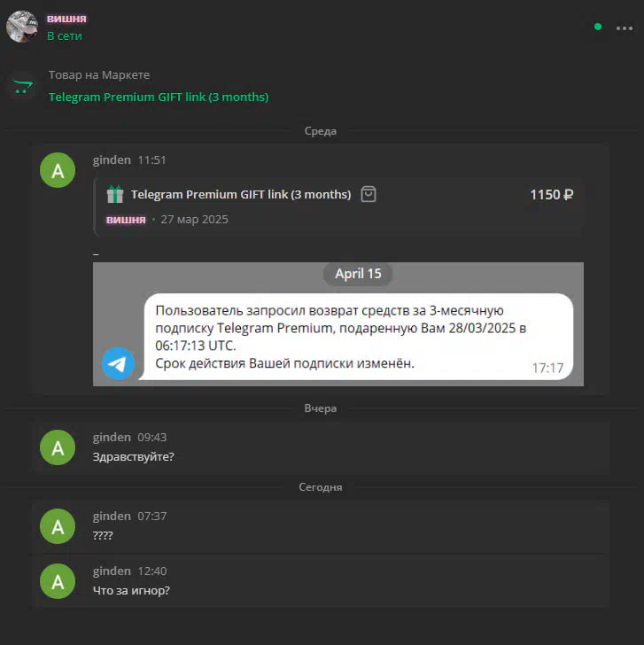Click the message text Здравствуйте?
Viewport: 644px width, 645px height.
(133, 456)
